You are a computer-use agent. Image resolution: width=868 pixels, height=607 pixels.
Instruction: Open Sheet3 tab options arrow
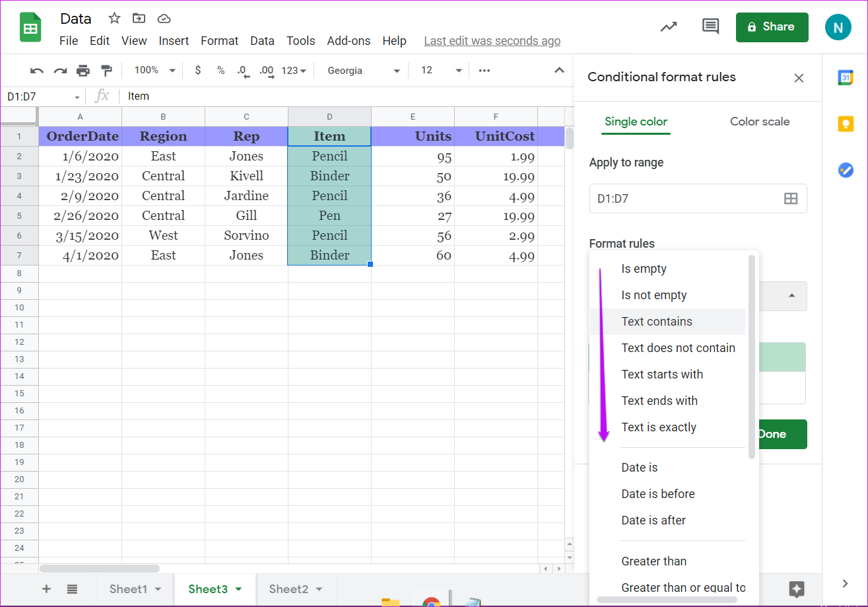click(239, 589)
